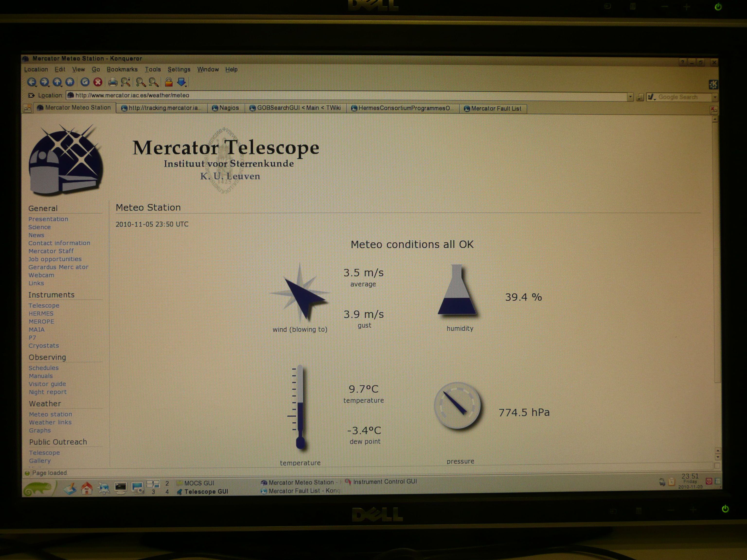Screen dimensions: 747x560
Task: Open the Home page toolbar icon
Action: 70,82
